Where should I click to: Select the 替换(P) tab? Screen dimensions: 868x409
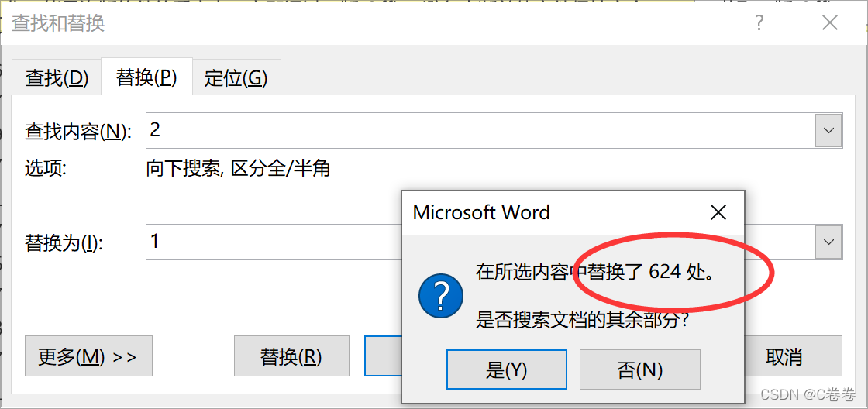tap(146, 77)
